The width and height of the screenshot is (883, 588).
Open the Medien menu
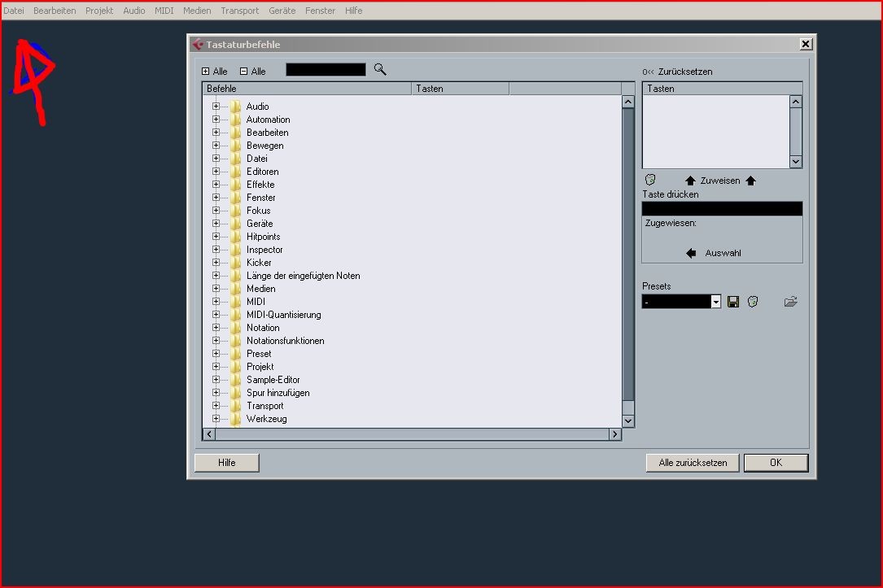(x=197, y=11)
